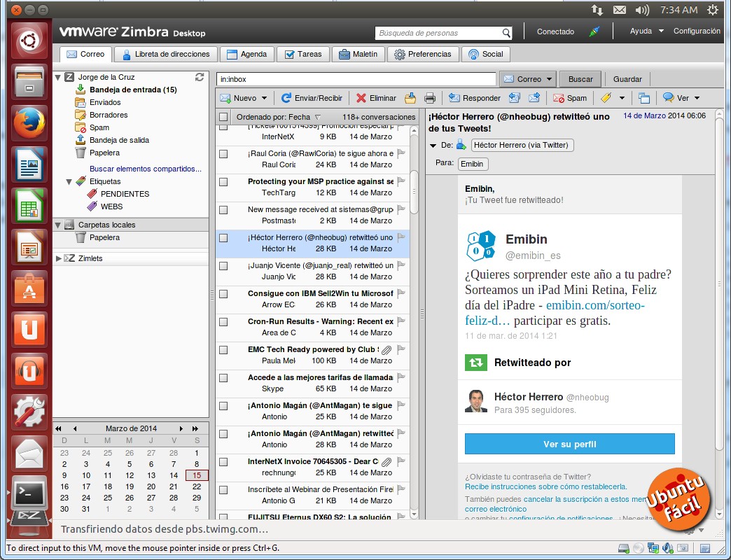Viewport: 731px width, 560px height.
Task: Click the flag icon on the Skype message
Action: coord(401,377)
